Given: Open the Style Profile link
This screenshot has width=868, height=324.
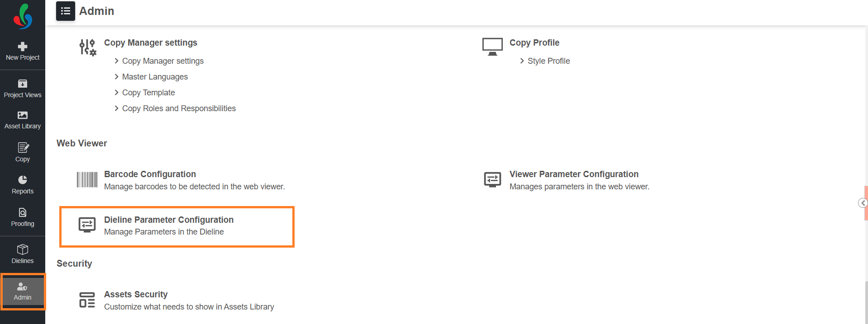Looking at the screenshot, I should click(548, 61).
